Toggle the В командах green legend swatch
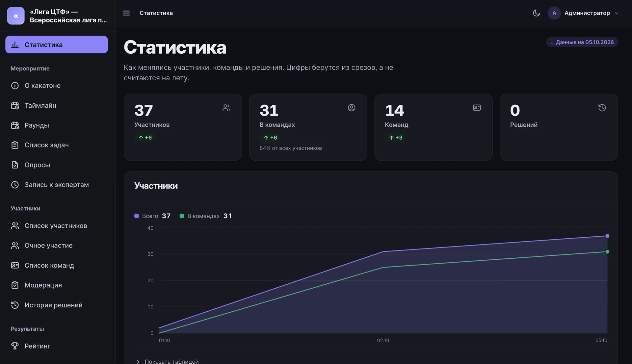632x364 pixels. (x=182, y=216)
